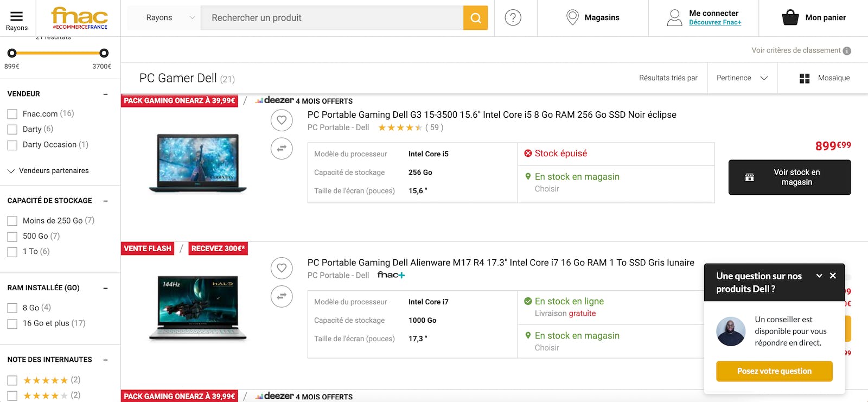Collapse the RAM INSTALLÉE section

105,288
